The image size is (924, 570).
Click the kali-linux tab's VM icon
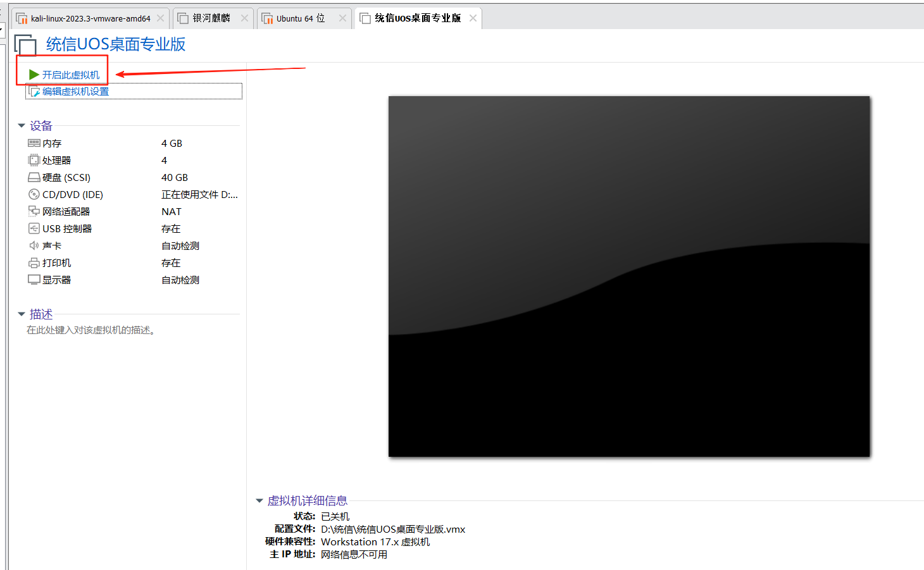point(22,18)
